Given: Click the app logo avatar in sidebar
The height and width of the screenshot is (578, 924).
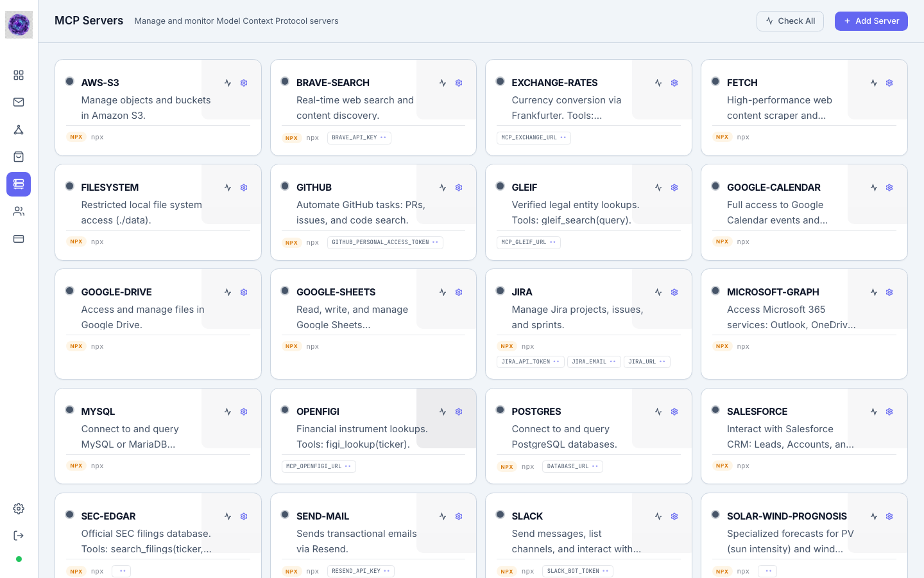Looking at the screenshot, I should pos(19,25).
